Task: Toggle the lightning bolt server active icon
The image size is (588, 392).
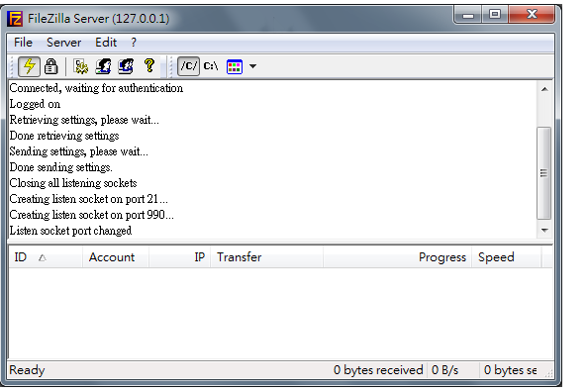Action: 29,66
